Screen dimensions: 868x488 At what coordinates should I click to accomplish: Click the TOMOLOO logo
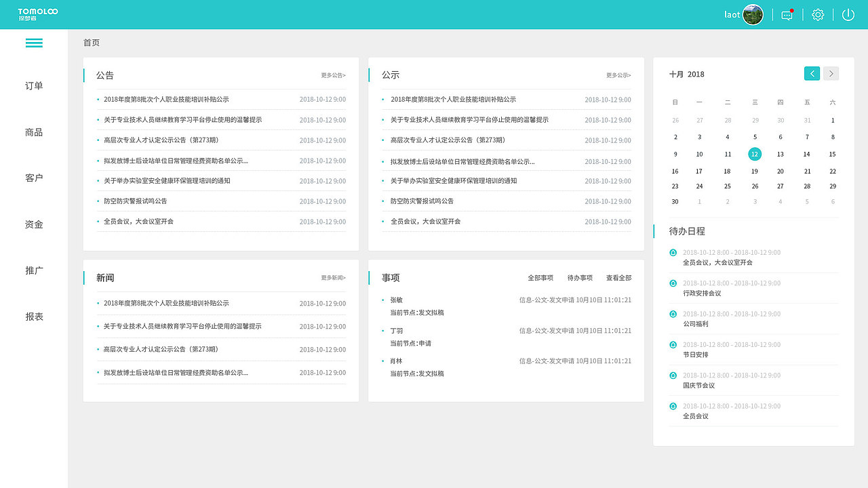38,14
